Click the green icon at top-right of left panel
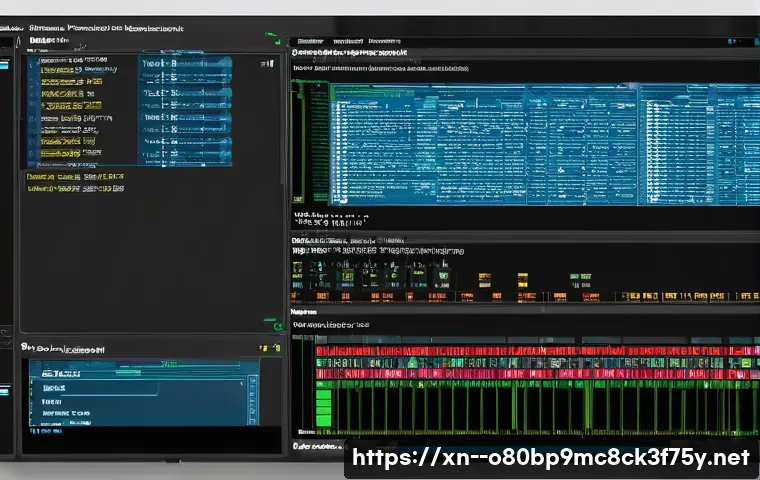 272,36
